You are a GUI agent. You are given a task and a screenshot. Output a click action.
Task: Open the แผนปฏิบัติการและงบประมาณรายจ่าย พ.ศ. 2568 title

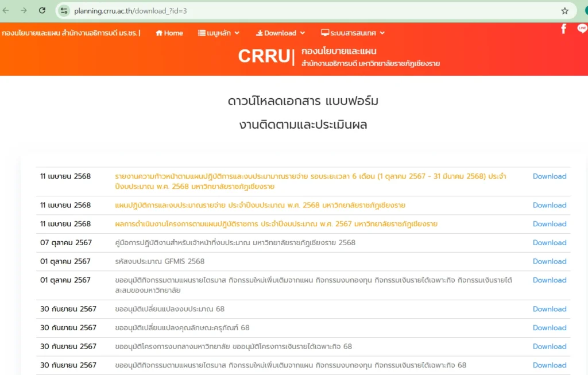click(x=260, y=205)
